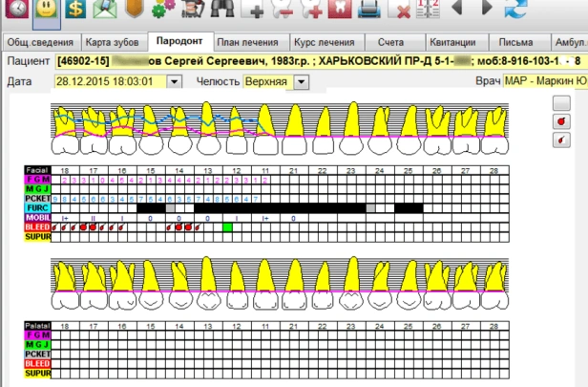Click the lower red drop button at right
The image size is (588, 387).
click(x=561, y=140)
